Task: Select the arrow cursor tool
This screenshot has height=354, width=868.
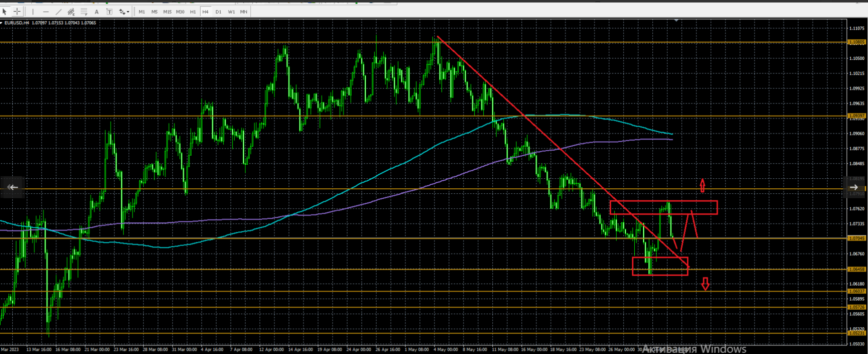Action: click(5, 12)
